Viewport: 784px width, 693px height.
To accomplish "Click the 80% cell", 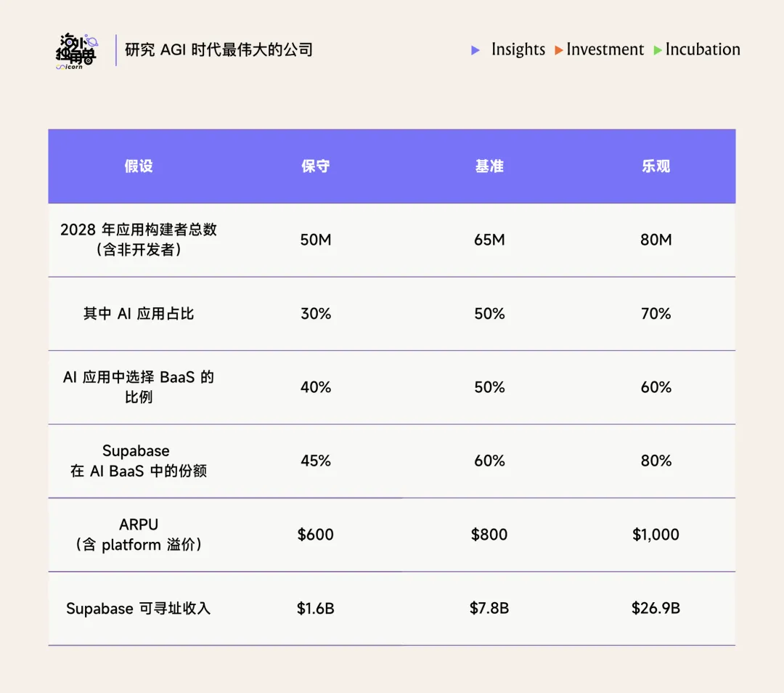I will click(656, 461).
